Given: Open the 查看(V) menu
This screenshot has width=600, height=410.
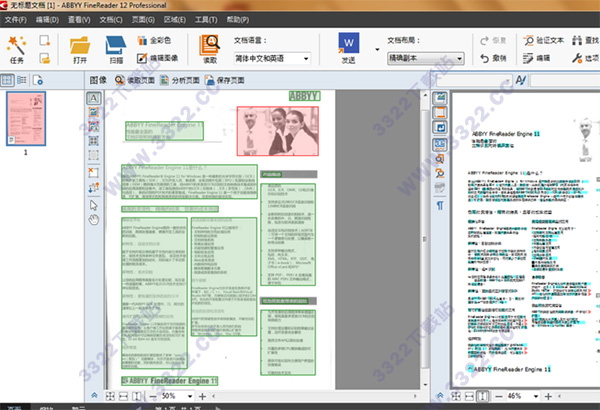Looking at the screenshot, I should coord(79,20).
